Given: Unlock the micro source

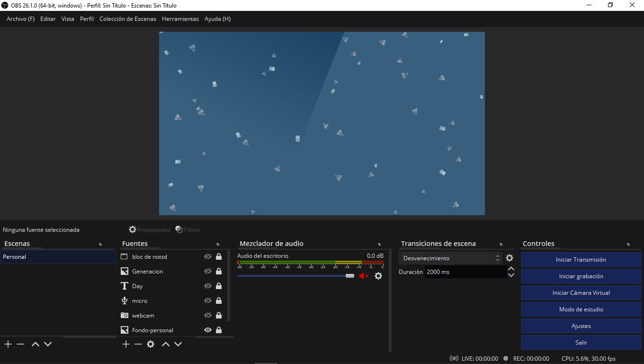Looking at the screenshot, I should click(x=219, y=300).
